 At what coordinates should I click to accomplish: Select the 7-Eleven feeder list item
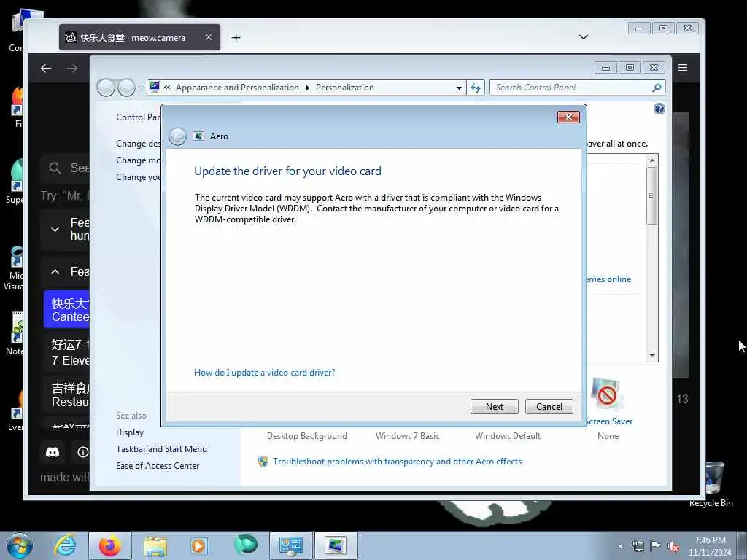pos(66,352)
